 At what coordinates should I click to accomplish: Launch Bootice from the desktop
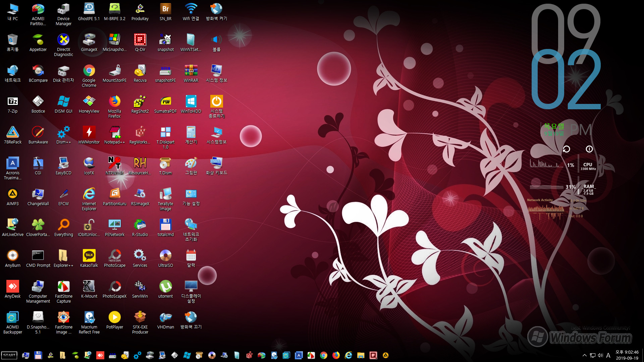[38, 104]
